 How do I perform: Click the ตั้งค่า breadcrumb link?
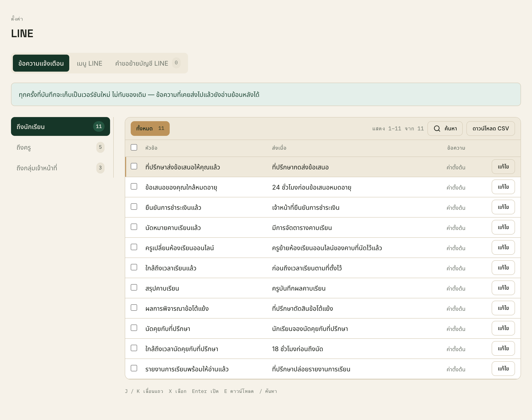pyautogui.click(x=17, y=19)
